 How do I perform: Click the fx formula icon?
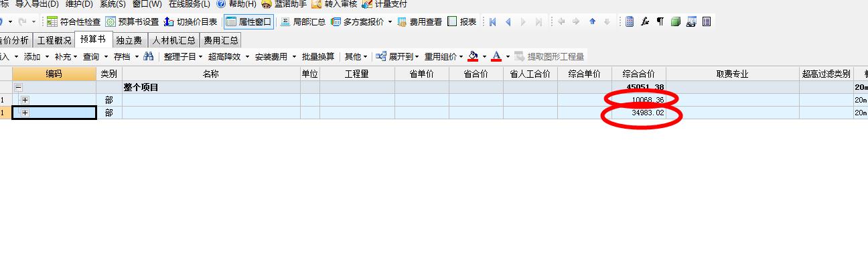click(x=645, y=21)
